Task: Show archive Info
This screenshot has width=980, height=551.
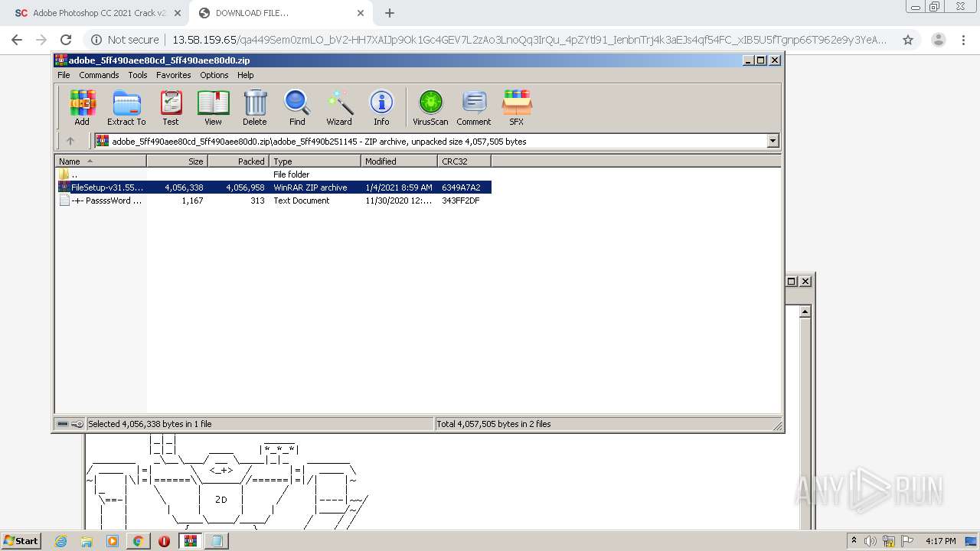Action: (381, 107)
